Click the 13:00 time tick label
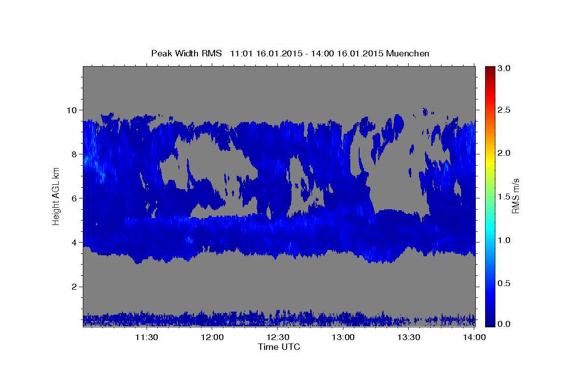The image size is (588, 392). click(x=343, y=337)
